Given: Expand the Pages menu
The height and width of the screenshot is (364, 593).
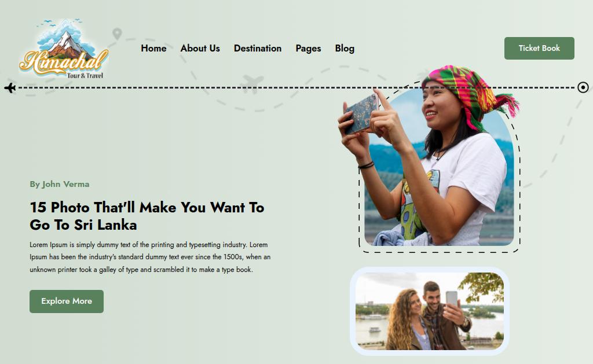Looking at the screenshot, I should [308, 49].
